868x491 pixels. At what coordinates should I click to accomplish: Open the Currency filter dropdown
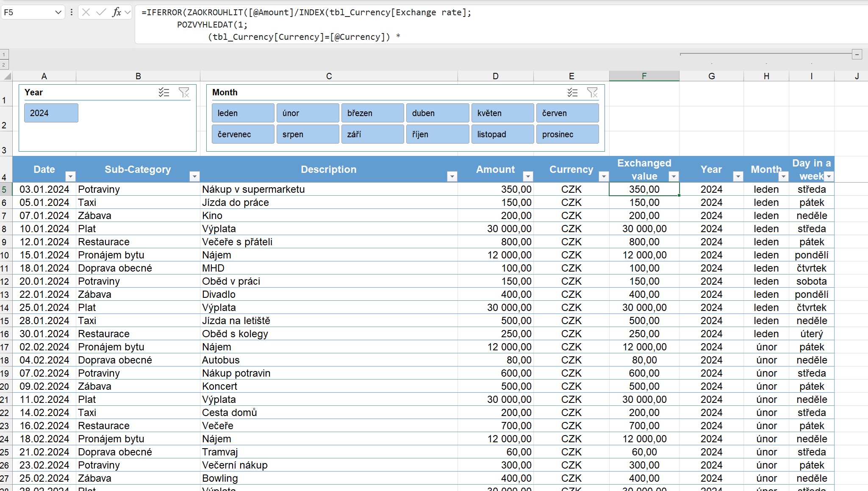click(604, 176)
